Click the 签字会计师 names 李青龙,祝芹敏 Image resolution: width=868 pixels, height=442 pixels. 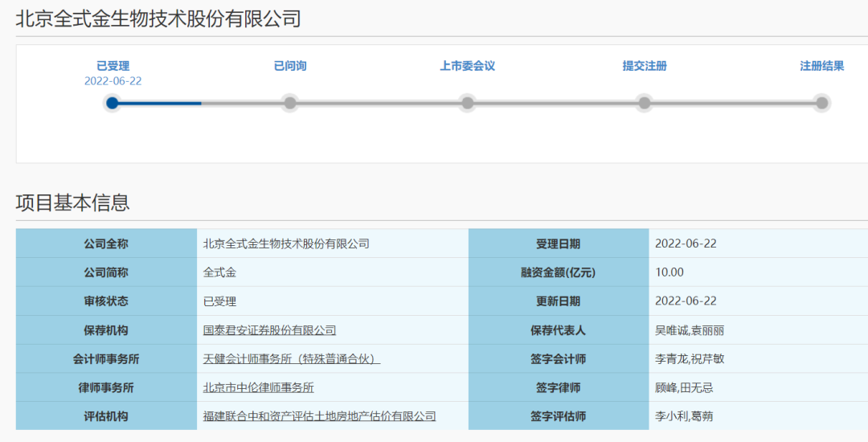point(690,359)
